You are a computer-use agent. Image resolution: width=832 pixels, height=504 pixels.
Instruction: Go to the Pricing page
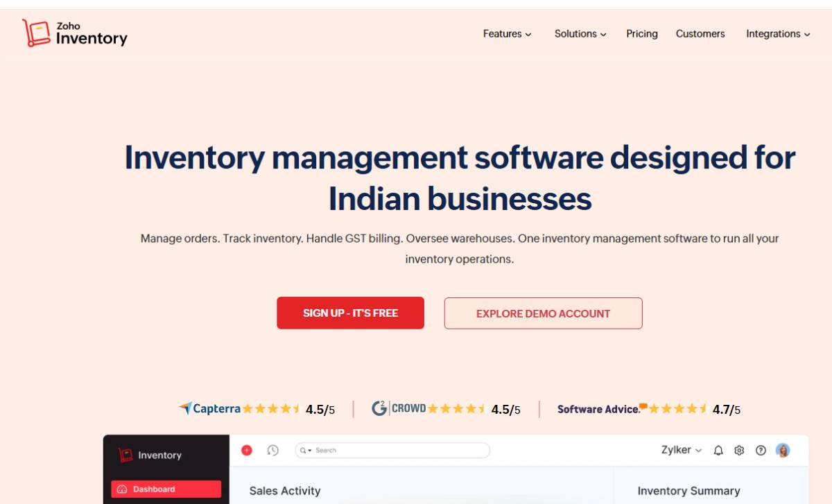pyautogui.click(x=642, y=34)
